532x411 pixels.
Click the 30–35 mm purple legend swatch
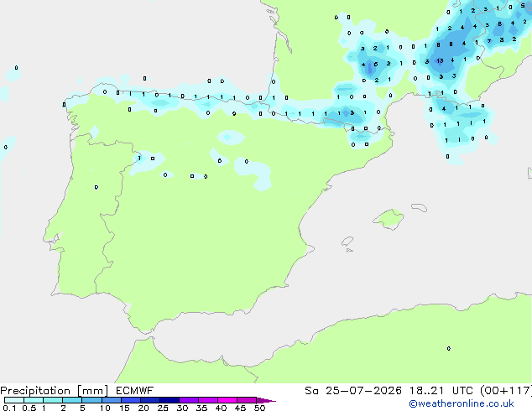188,400
